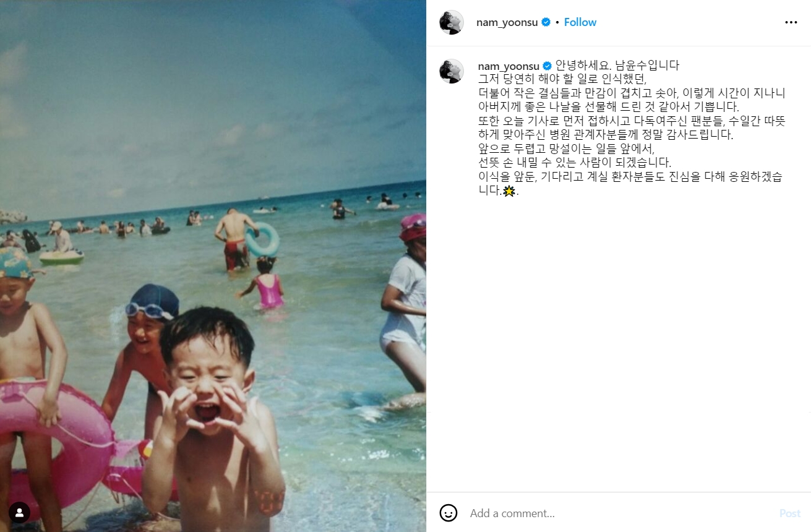This screenshot has height=532, width=811.
Task: Click the verified badge in the caption
Action: click(547, 66)
